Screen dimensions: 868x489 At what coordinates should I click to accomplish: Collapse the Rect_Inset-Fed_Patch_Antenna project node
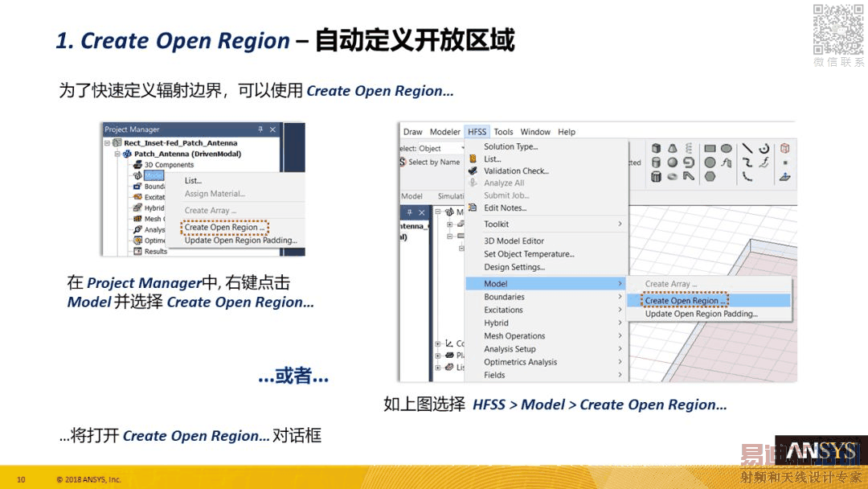click(108, 143)
